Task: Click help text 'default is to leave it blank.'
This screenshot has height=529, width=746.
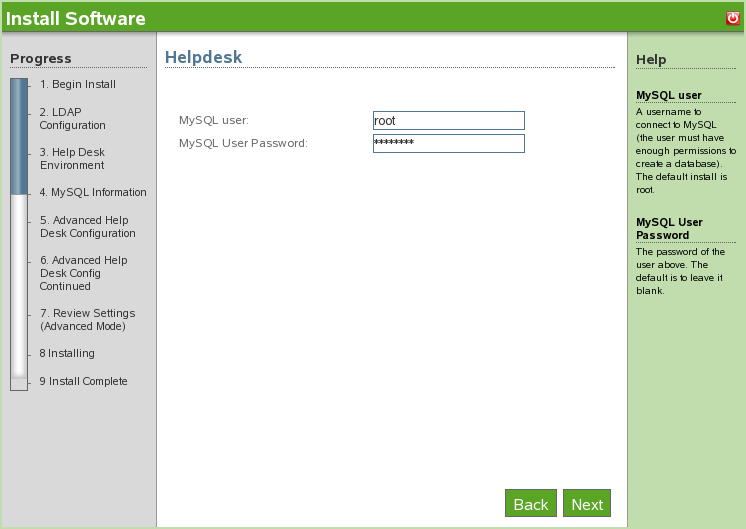Action: [x=679, y=284]
